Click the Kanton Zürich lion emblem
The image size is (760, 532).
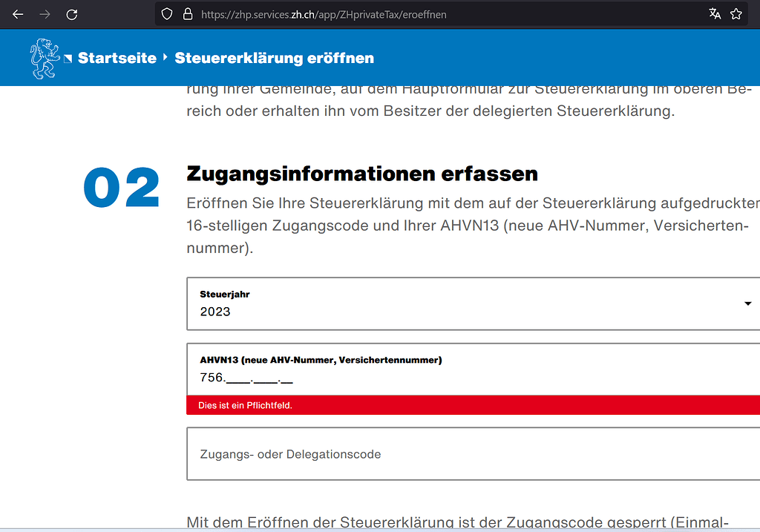(x=44, y=57)
